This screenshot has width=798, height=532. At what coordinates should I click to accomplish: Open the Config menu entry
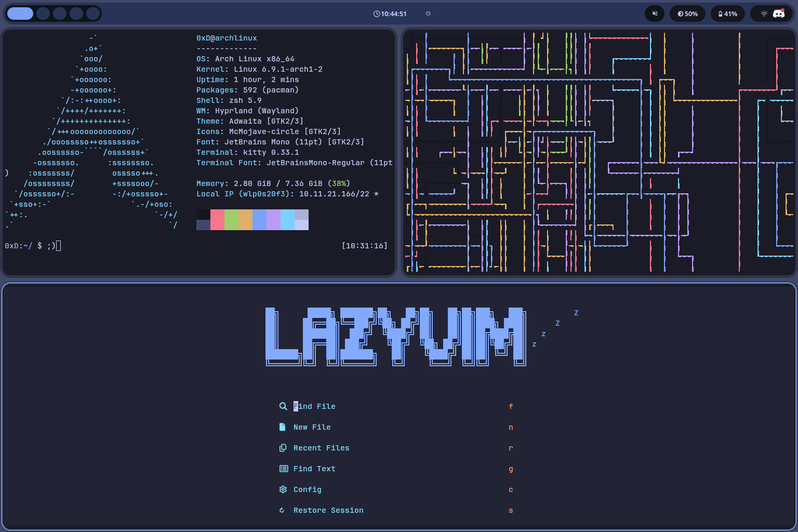tap(308, 489)
